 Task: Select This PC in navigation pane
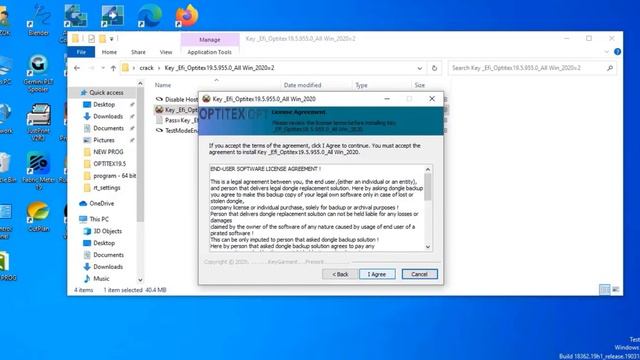(94, 219)
